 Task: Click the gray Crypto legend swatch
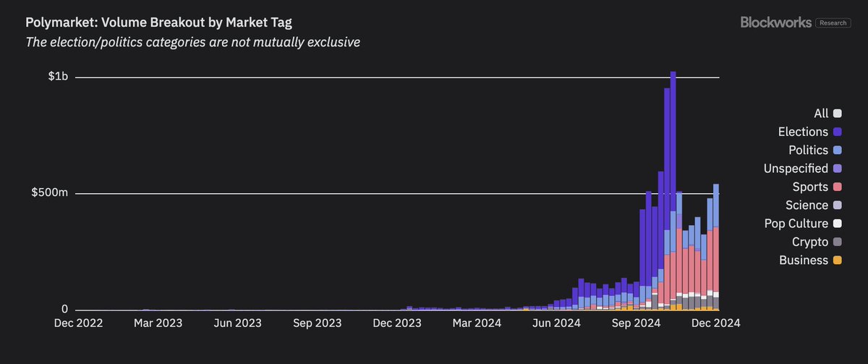coord(838,242)
